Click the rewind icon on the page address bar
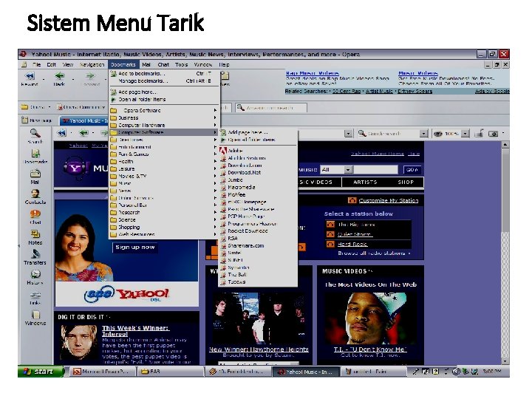 [x=61, y=133]
